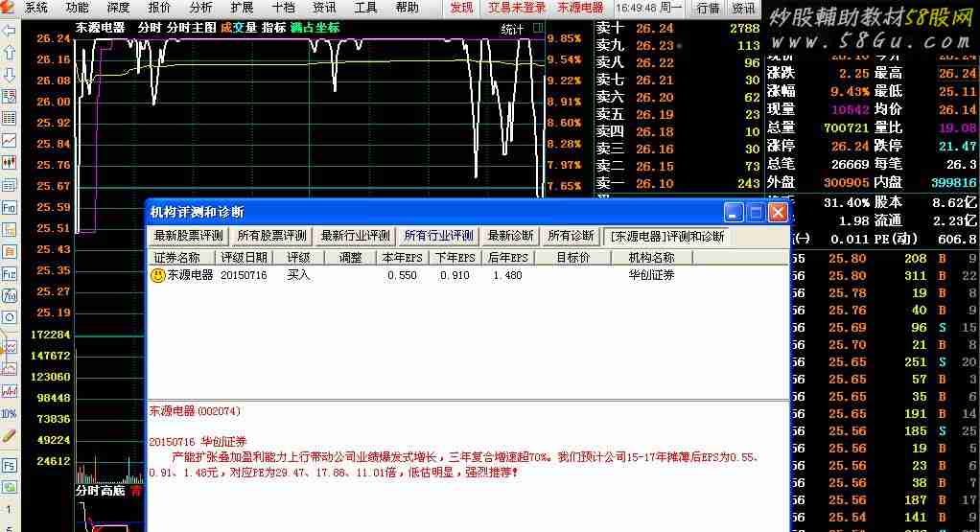Select the 最新股票评测 tab

pyautogui.click(x=189, y=236)
